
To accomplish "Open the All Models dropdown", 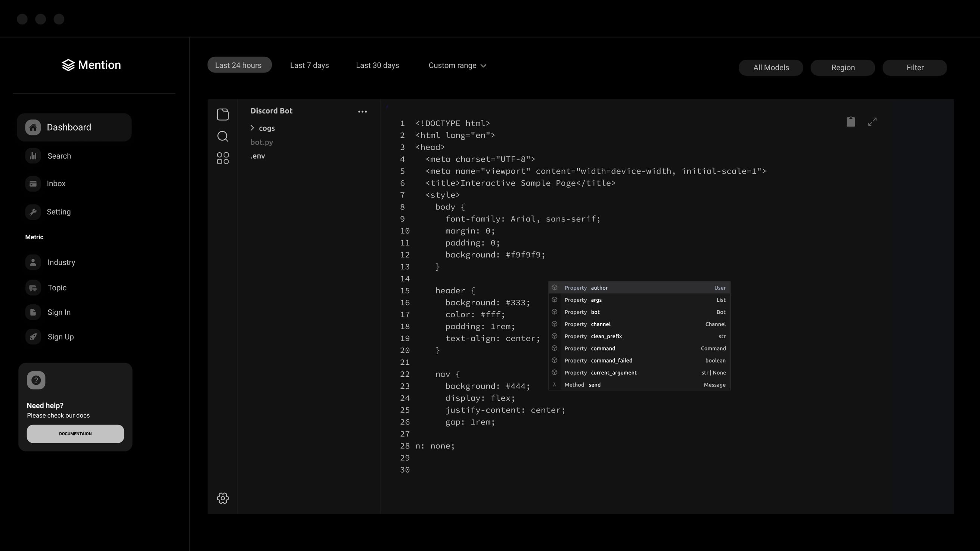I will point(771,68).
